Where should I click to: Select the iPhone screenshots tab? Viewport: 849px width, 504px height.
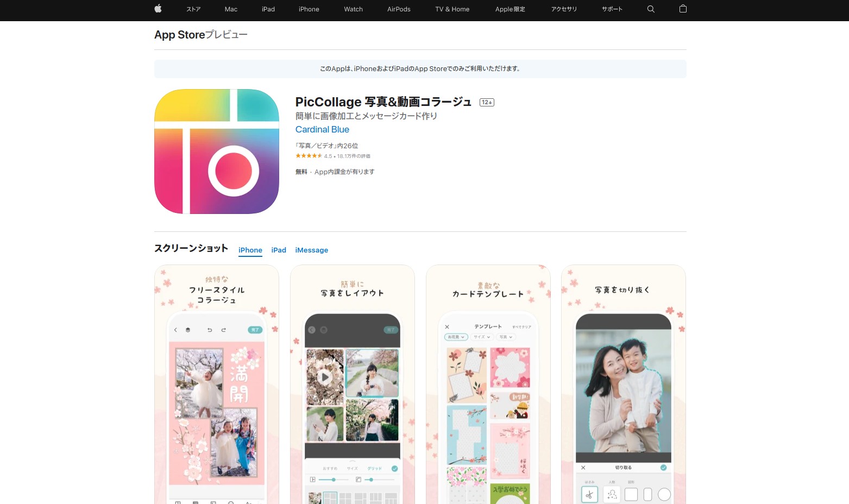(x=250, y=250)
